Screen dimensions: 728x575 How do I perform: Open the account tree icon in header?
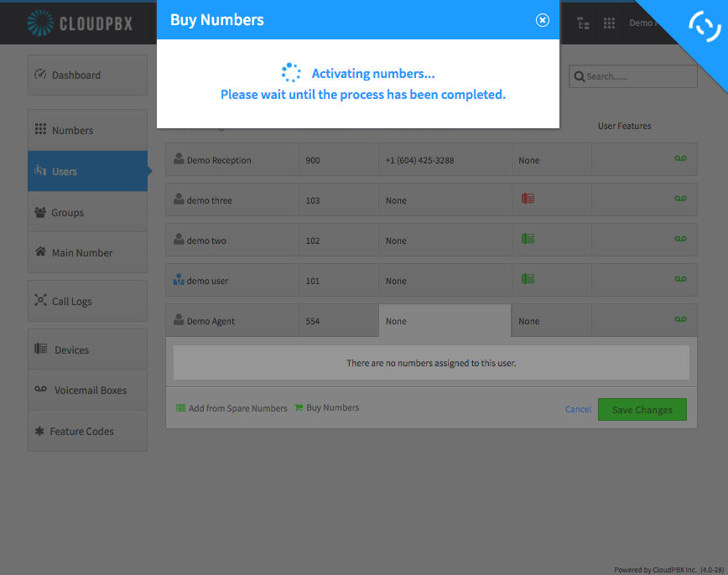[583, 23]
